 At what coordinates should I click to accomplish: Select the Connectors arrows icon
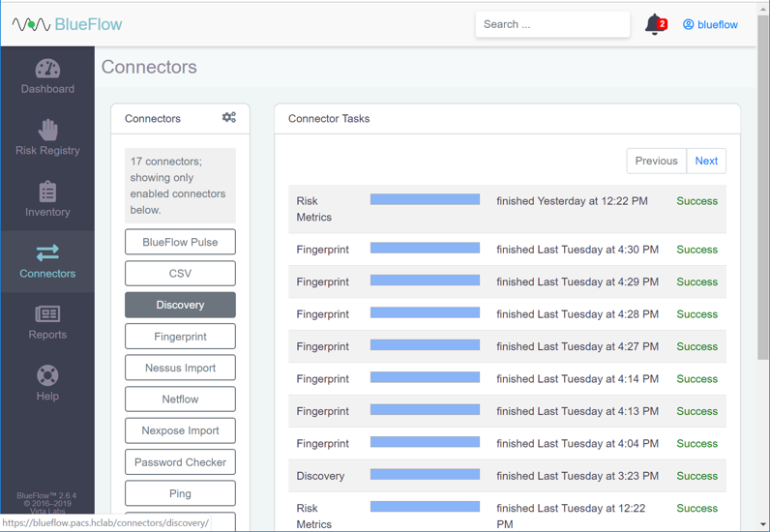tap(47, 253)
